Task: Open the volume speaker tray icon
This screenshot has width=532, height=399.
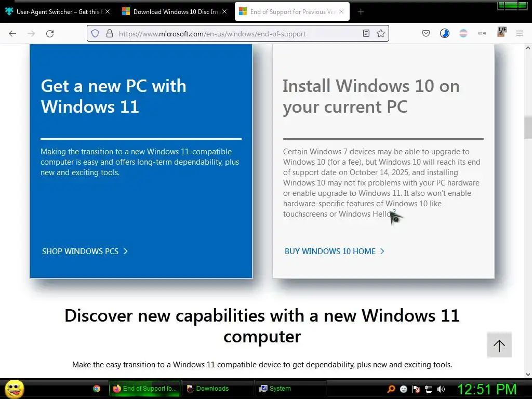Action: click(x=441, y=389)
